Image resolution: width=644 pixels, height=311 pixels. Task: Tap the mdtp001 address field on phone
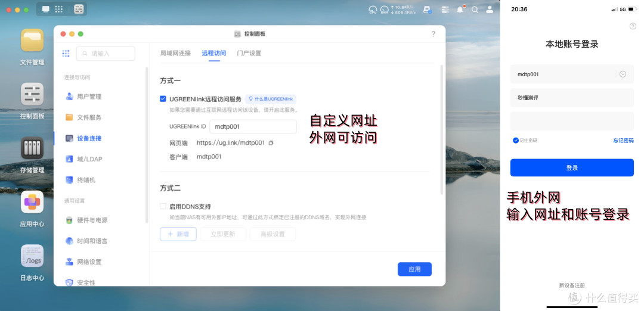pyautogui.click(x=572, y=74)
